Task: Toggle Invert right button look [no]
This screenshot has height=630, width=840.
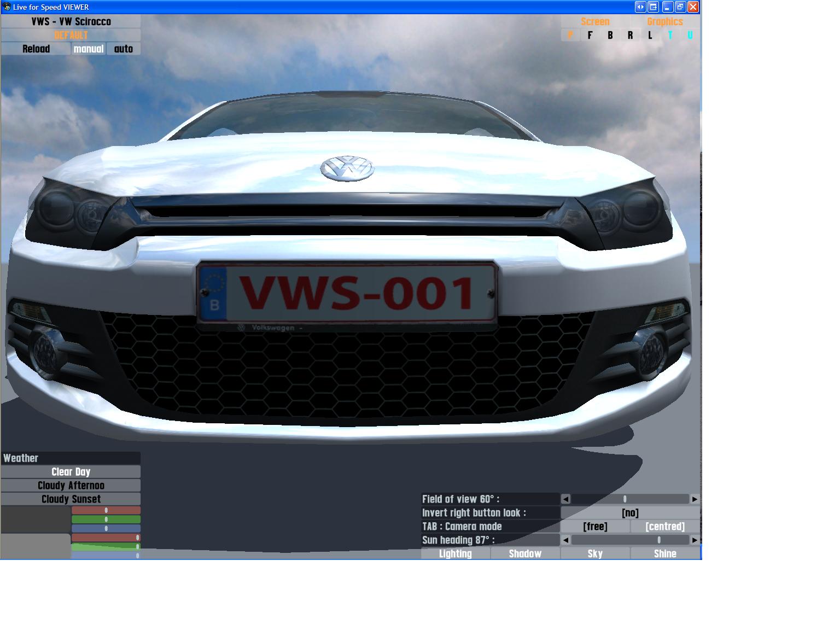Action: tap(630, 512)
